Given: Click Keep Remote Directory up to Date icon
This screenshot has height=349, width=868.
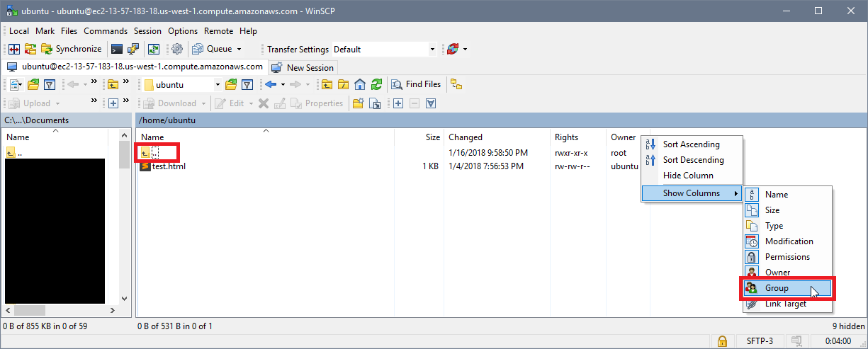Looking at the screenshot, I should point(153,49).
